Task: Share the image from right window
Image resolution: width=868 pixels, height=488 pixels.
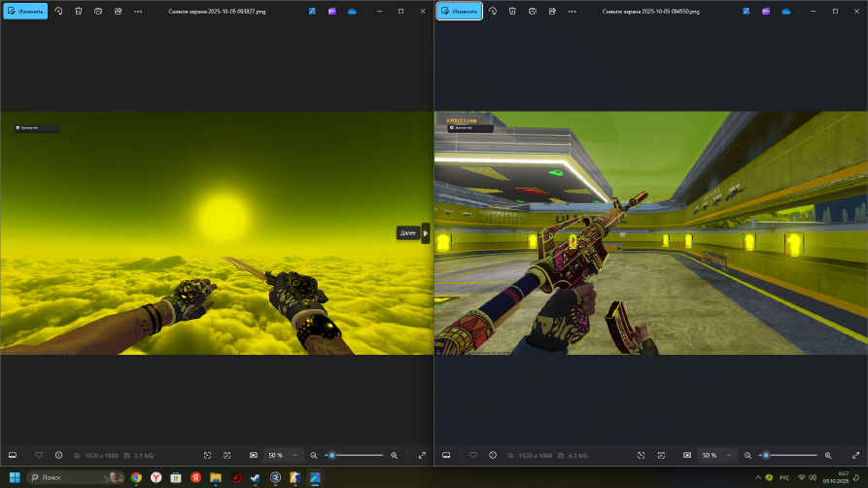Action: [x=552, y=12]
